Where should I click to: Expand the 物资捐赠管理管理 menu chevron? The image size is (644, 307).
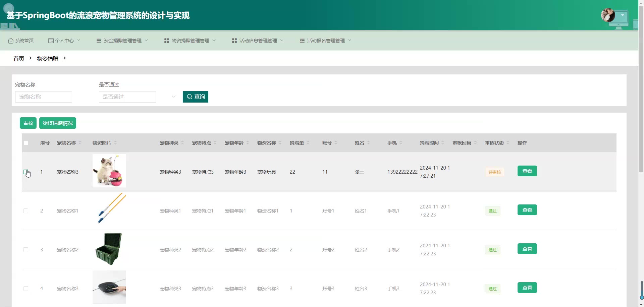point(214,40)
